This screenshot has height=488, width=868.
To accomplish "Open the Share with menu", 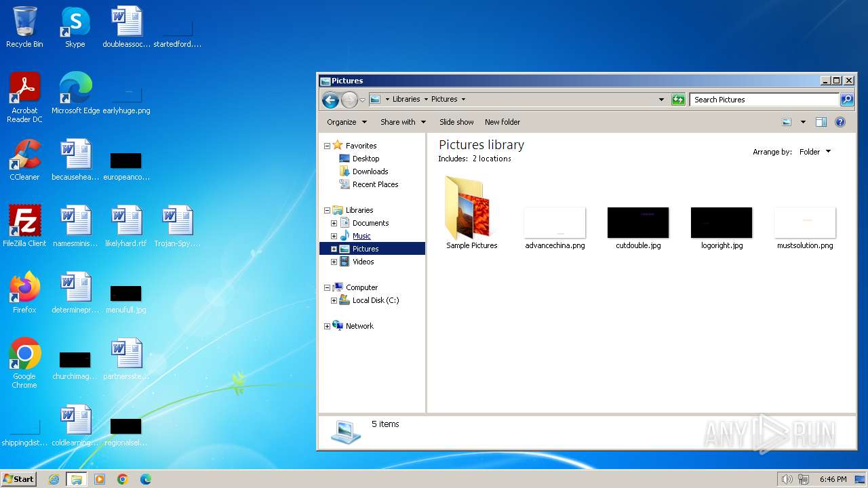I will pos(403,122).
